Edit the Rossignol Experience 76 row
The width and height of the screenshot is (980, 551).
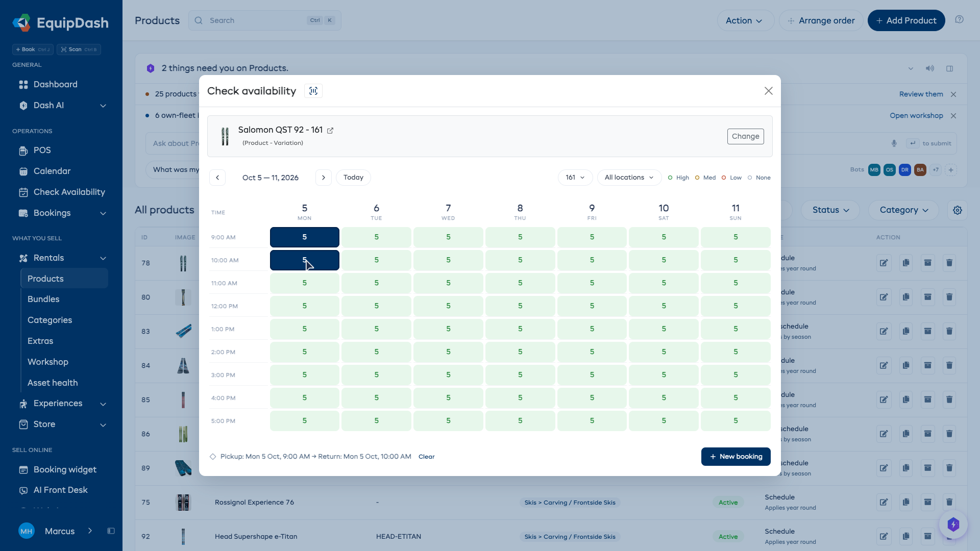pos(884,502)
